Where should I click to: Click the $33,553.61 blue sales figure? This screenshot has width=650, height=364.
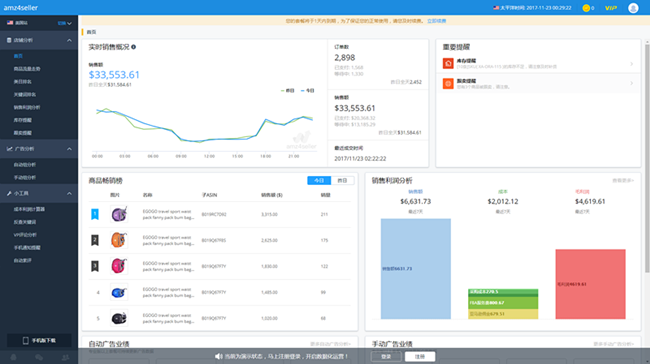point(114,75)
